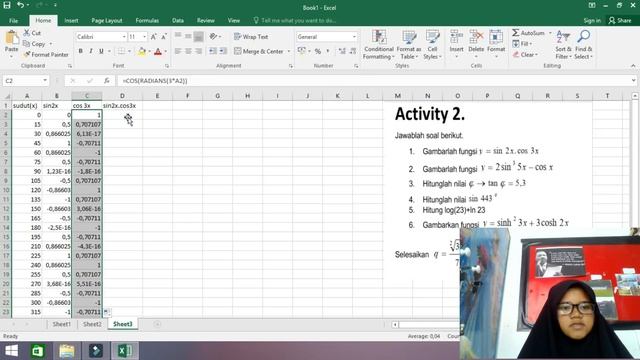640x360 pixels.
Task: Select the column D header
Action: pos(122,96)
